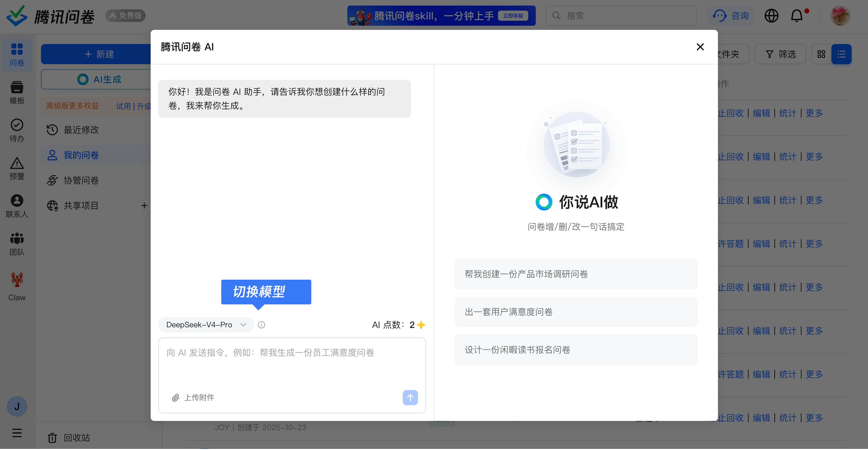
Task: Click the AI 点数 sparkle star icon
Action: [x=421, y=325]
